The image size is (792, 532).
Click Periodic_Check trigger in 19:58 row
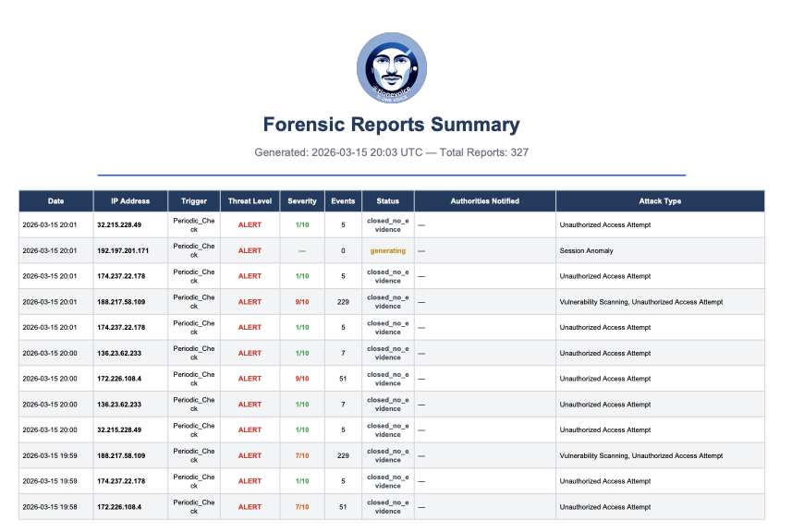point(194,507)
